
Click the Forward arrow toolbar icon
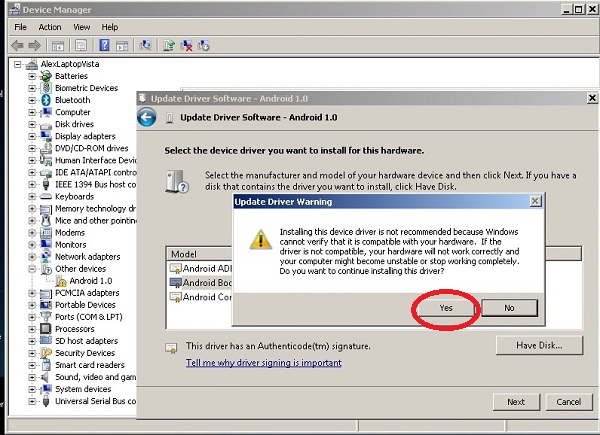tap(34, 46)
